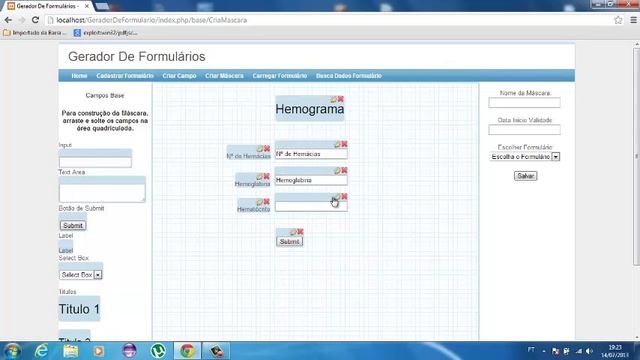Open the media player taskbar icon
This screenshot has width=640, height=360.
pyautogui.click(x=99, y=351)
